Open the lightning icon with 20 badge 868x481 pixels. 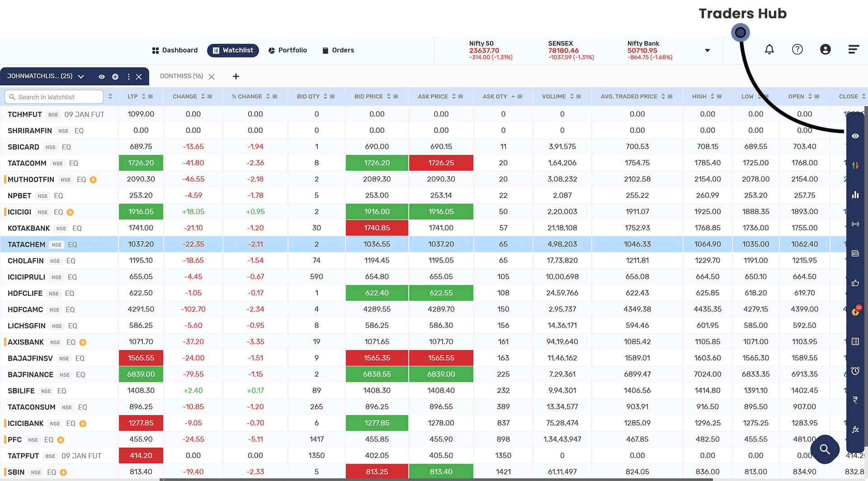pyautogui.click(x=856, y=311)
